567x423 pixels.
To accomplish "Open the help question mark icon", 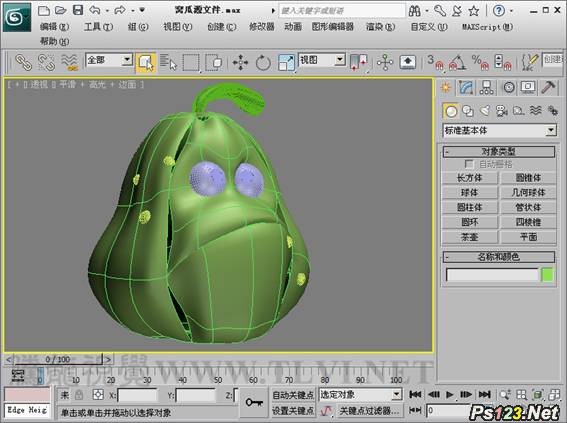I will 499,11.
